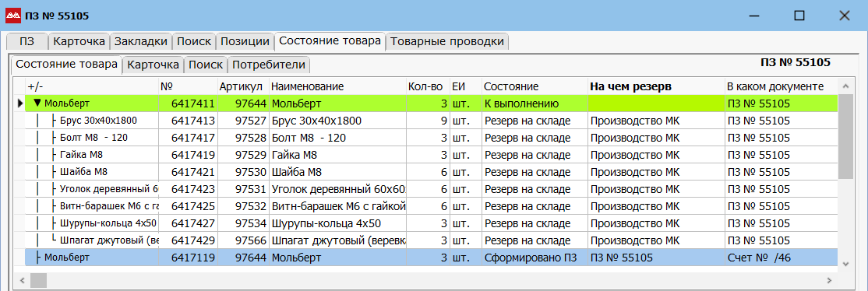
Task: Select the Брус 30х40х1800 tree item
Action: pos(98,121)
